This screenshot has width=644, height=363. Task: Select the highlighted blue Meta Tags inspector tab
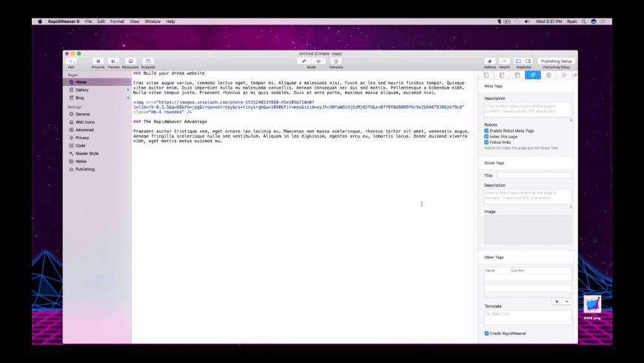pos(533,76)
